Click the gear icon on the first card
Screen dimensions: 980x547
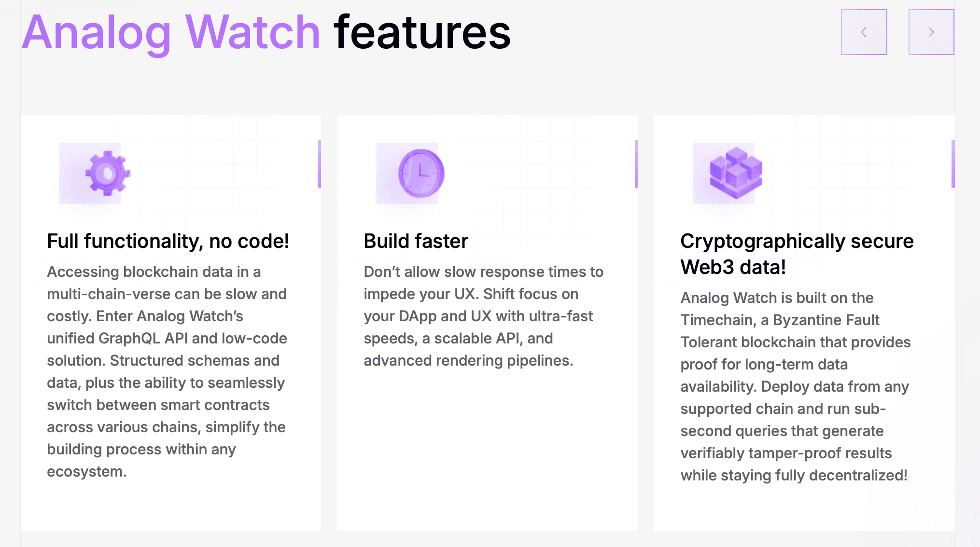click(x=107, y=173)
